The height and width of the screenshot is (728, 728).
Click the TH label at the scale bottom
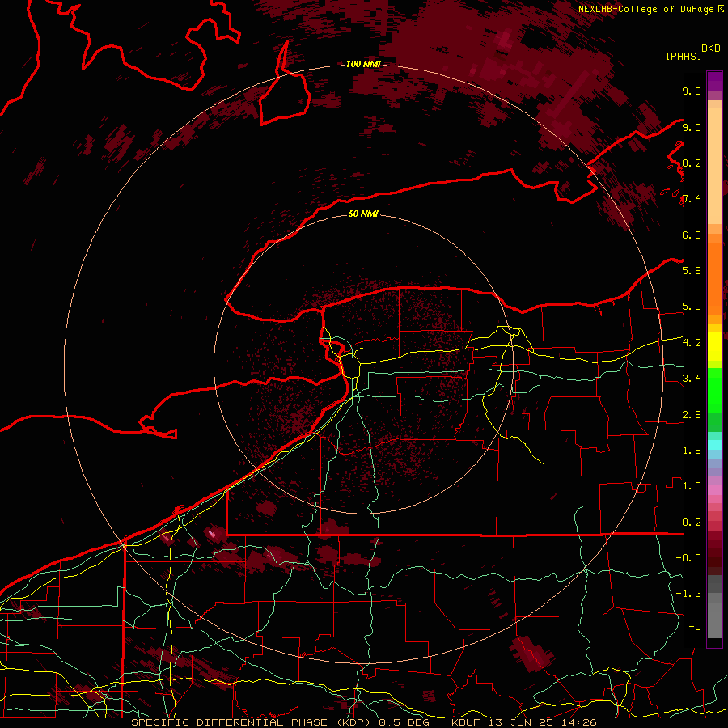(695, 629)
